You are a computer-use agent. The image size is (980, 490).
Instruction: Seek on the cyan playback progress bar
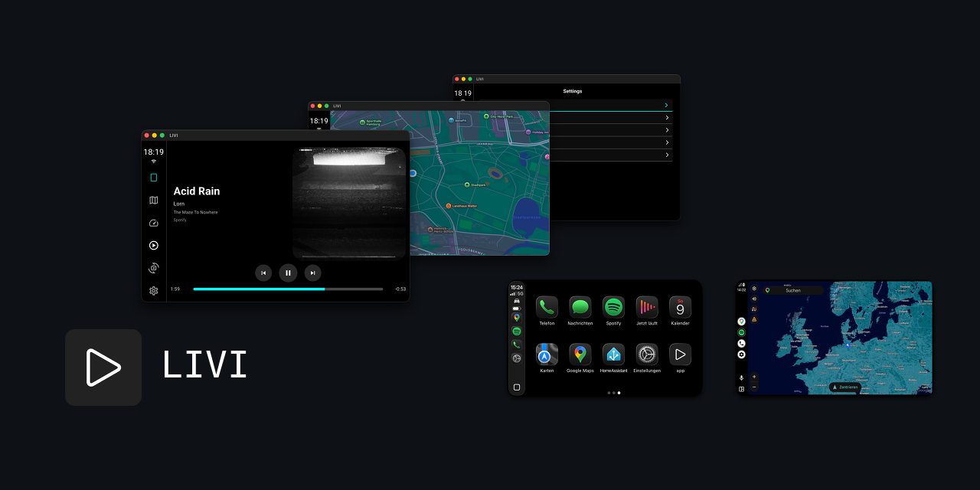(x=288, y=289)
